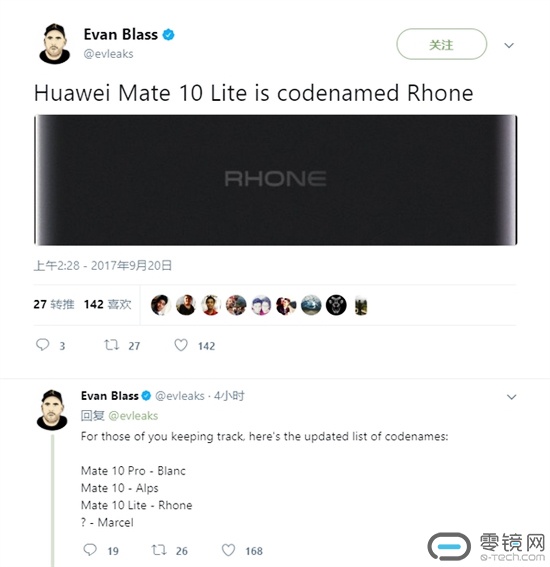Open the @evleaks handle under header name
Screen dimensions: 550x567
[x=108, y=54]
